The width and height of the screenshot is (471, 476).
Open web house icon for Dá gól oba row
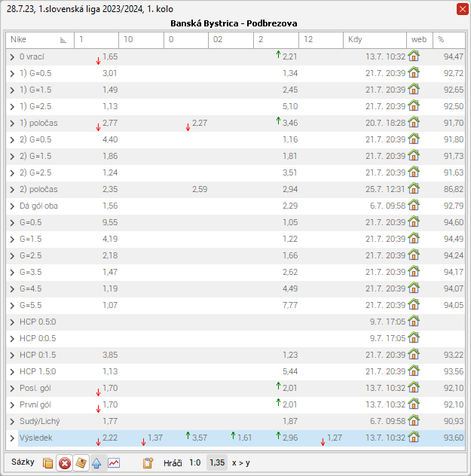[414, 206]
